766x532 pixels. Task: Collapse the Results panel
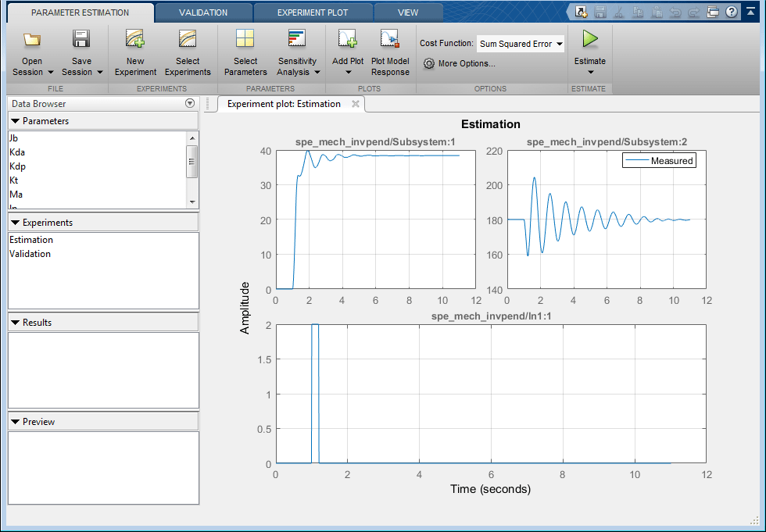(15, 323)
